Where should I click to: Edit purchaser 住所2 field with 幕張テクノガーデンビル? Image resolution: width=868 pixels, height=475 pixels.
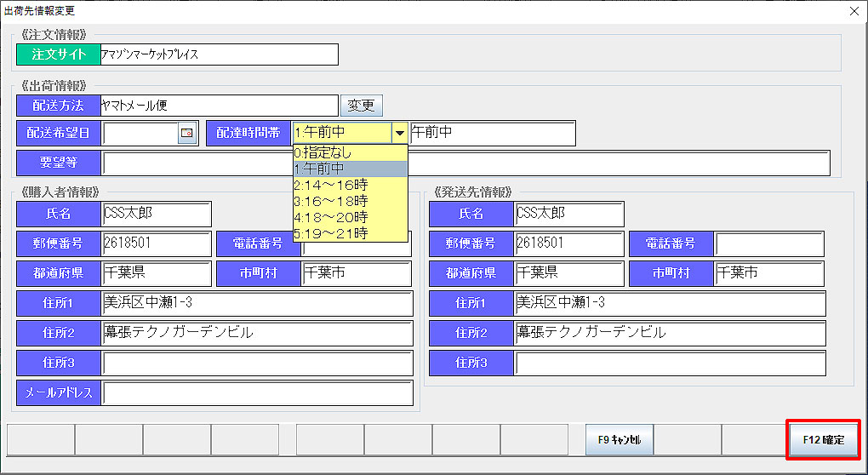coord(257,333)
